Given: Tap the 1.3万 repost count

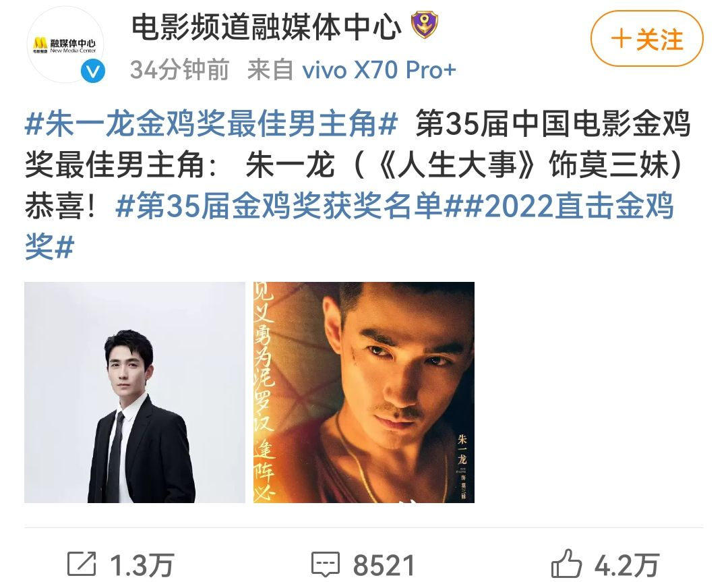Looking at the screenshot, I should point(142,565).
